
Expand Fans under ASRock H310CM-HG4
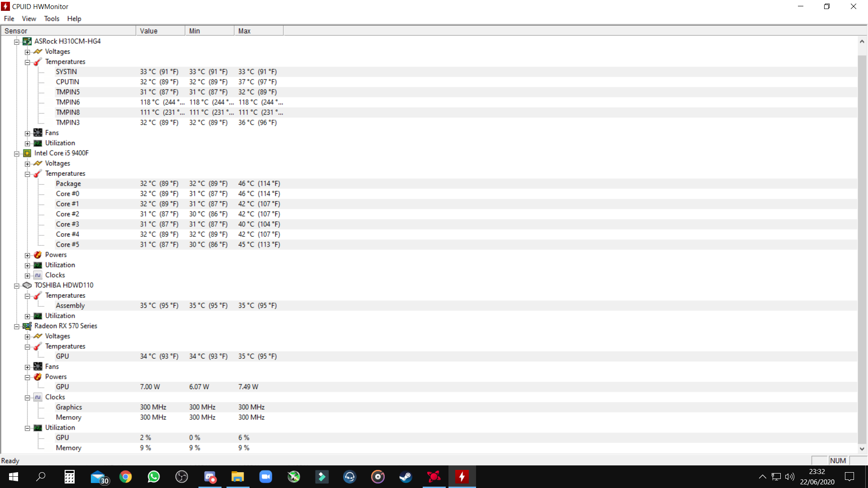(28, 133)
